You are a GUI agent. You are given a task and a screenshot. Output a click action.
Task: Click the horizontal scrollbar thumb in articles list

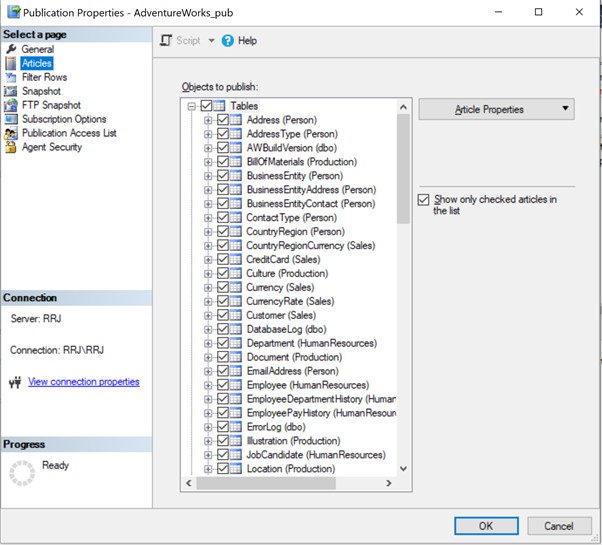click(266, 483)
